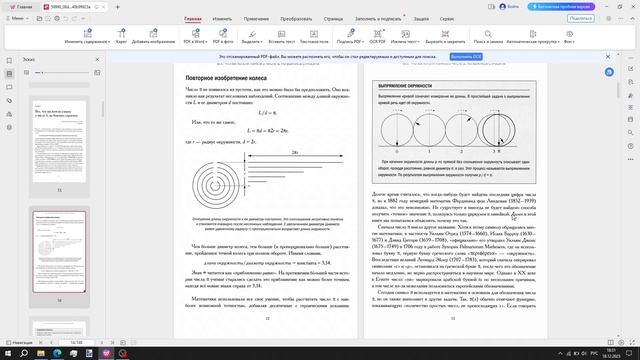Switch to the Страница ribbon tab
The height and width of the screenshot is (360, 640).
coord(333,19)
